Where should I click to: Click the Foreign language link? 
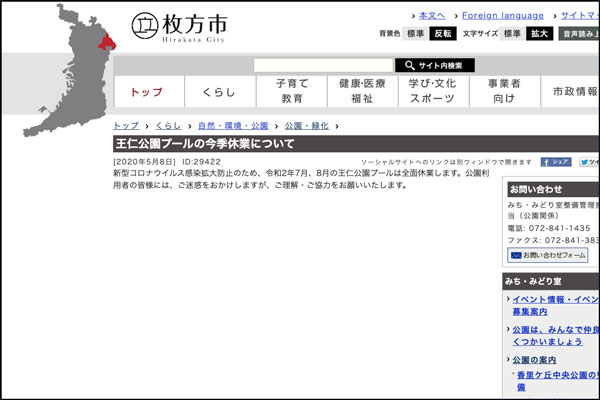pyautogui.click(x=503, y=15)
